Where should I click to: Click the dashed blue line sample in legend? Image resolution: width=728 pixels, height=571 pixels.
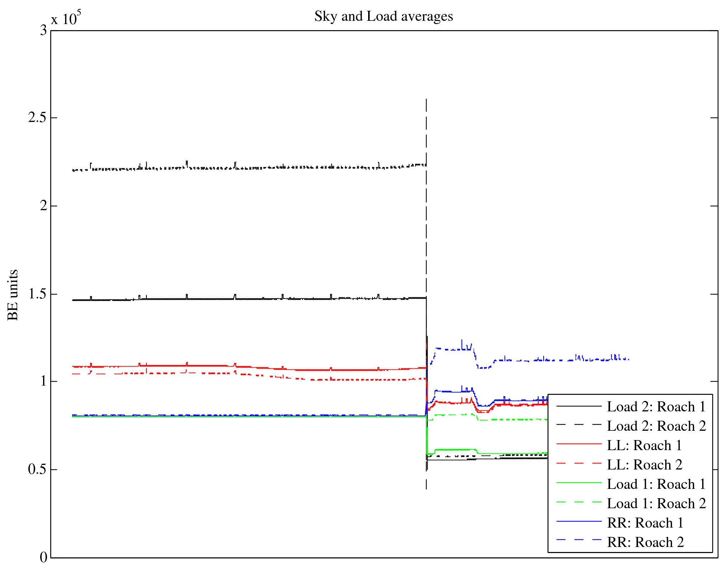(579, 540)
